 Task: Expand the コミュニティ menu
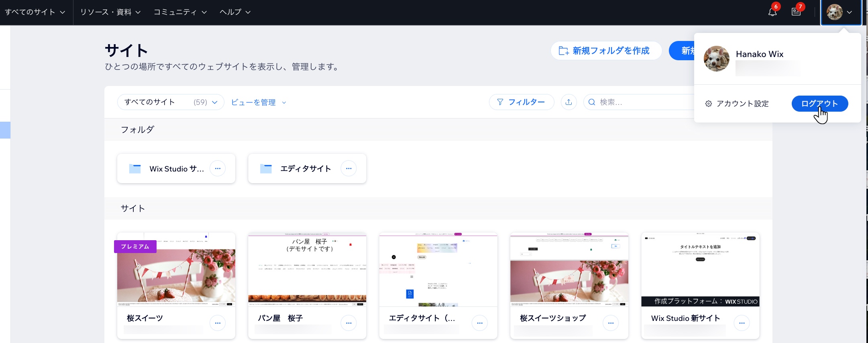(180, 12)
